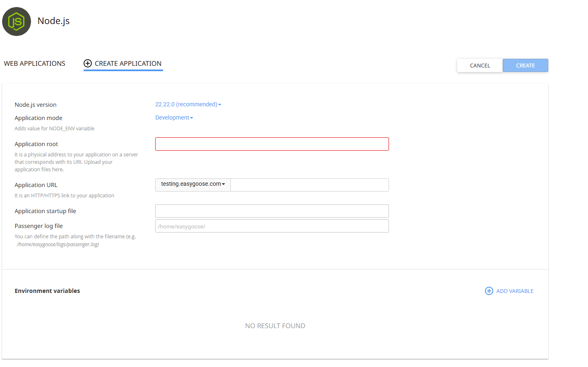Click the NO RESULT FOUND area
The width and height of the screenshot is (588, 367).
(275, 326)
